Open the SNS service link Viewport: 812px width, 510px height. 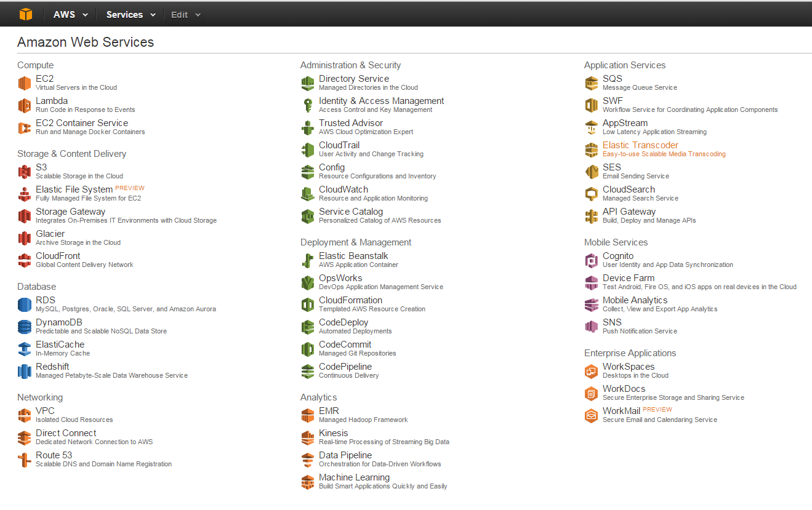coord(612,322)
